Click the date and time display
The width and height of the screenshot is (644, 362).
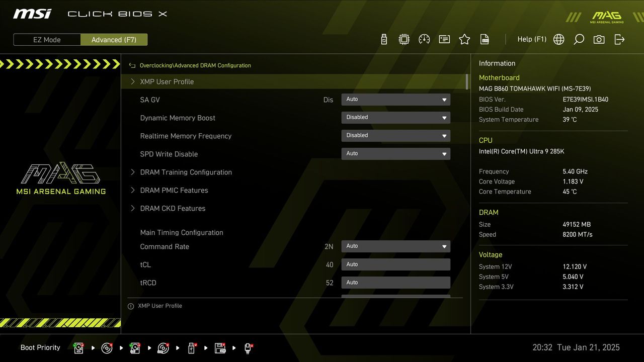tap(576, 347)
